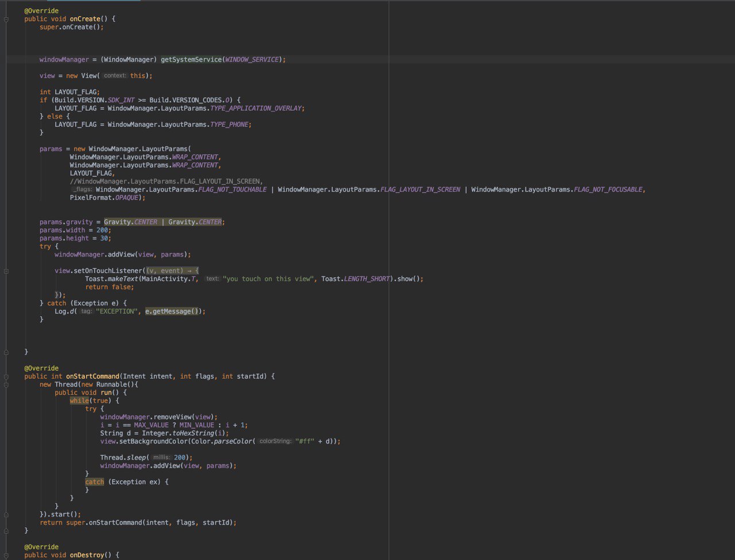Image resolution: width=735 pixels, height=560 pixels.
Task: Collapse the onDestroy method fold marker
Action: [x=6, y=555]
